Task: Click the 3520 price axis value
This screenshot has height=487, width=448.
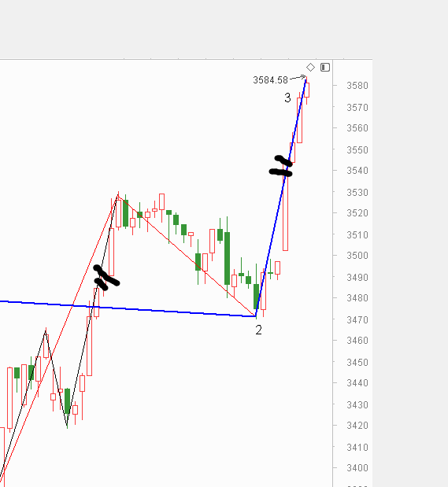Action: point(357,213)
